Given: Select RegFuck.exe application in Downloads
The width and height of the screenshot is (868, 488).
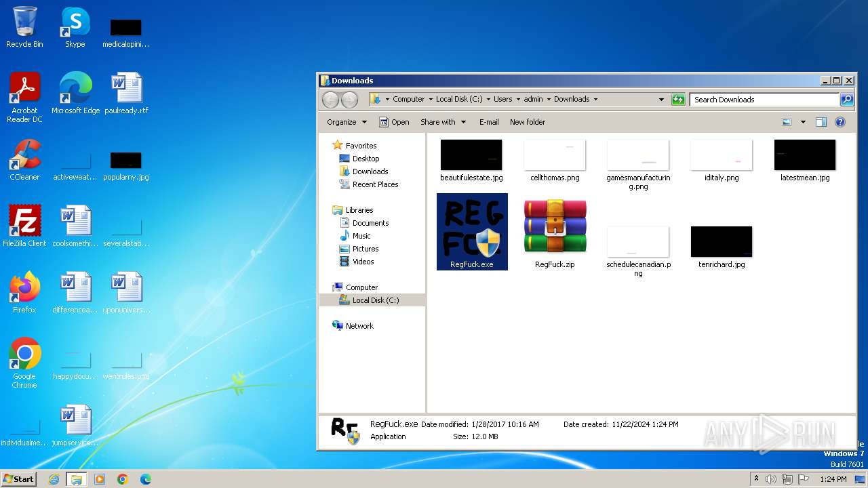Looking at the screenshot, I should pyautogui.click(x=472, y=232).
